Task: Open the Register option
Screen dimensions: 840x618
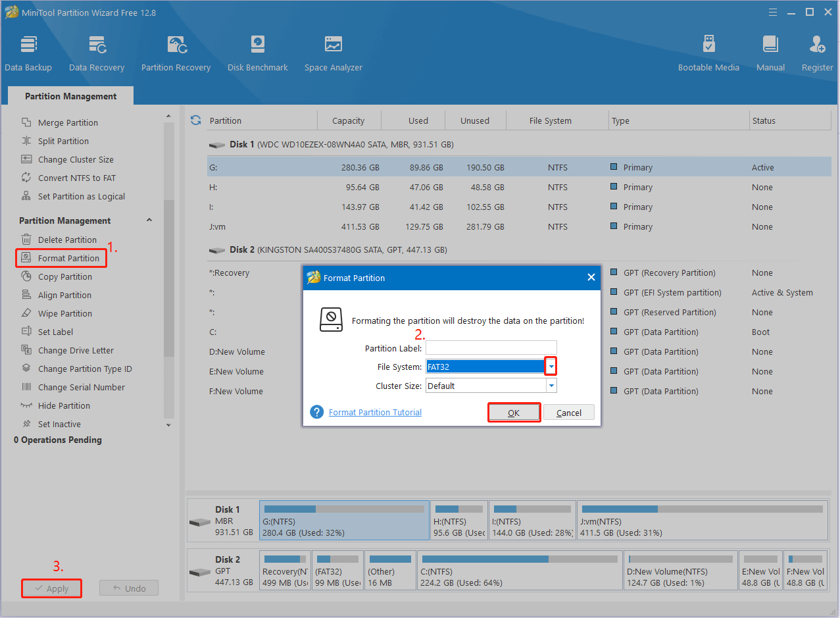Action: click(818, 54)
